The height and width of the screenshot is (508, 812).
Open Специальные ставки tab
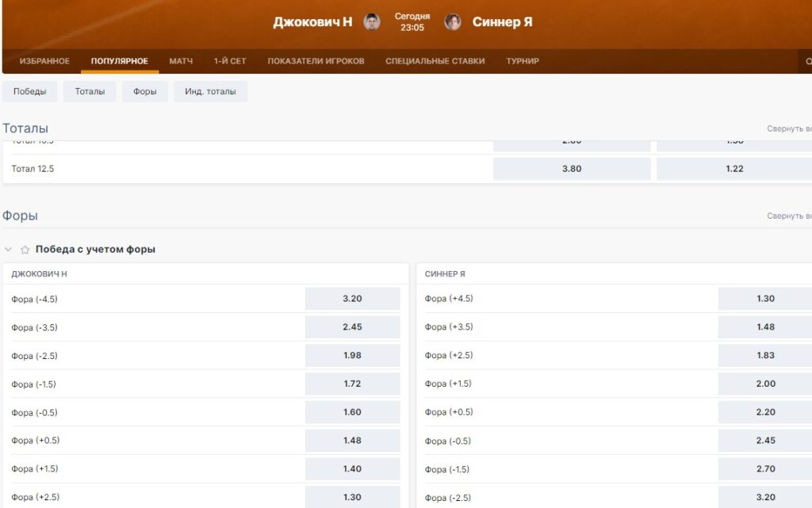pos(435,61)
